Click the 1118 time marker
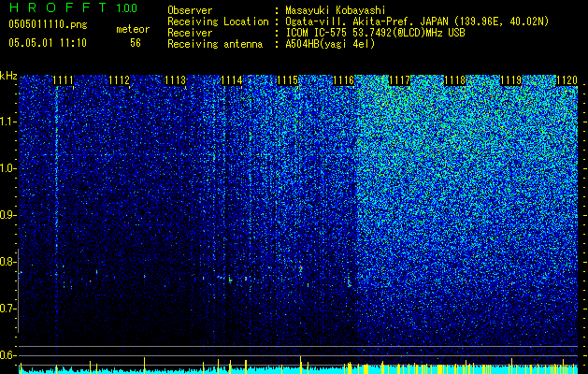Image resolution: width=588 pixels, height=374 pixels. (x=455, y=80)
